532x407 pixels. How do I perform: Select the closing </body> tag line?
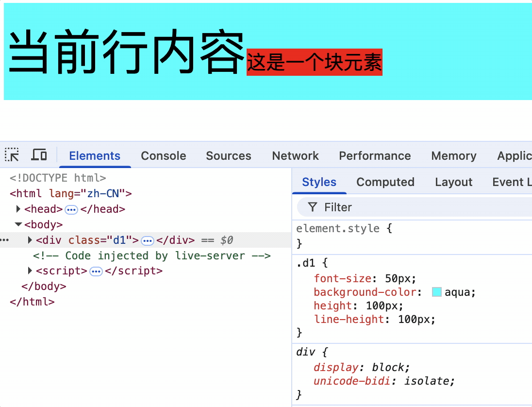click(x=44, y=286)
